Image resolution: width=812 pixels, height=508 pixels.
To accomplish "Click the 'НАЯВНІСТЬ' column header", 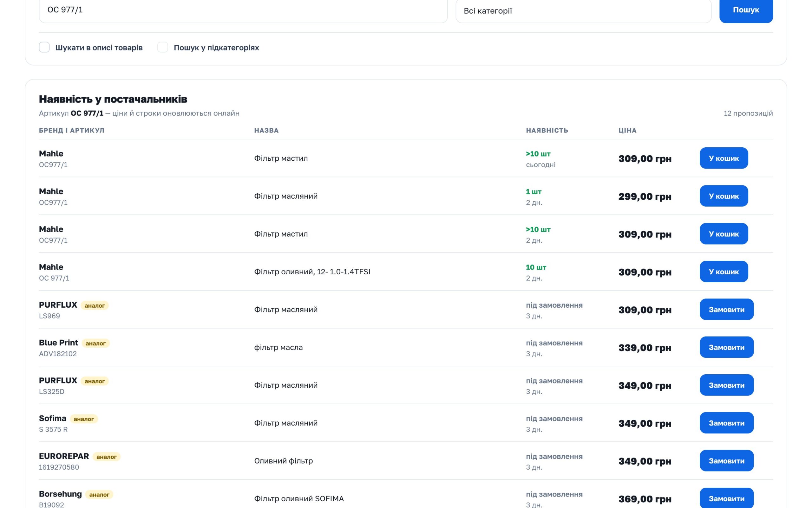I will (547, 130).
